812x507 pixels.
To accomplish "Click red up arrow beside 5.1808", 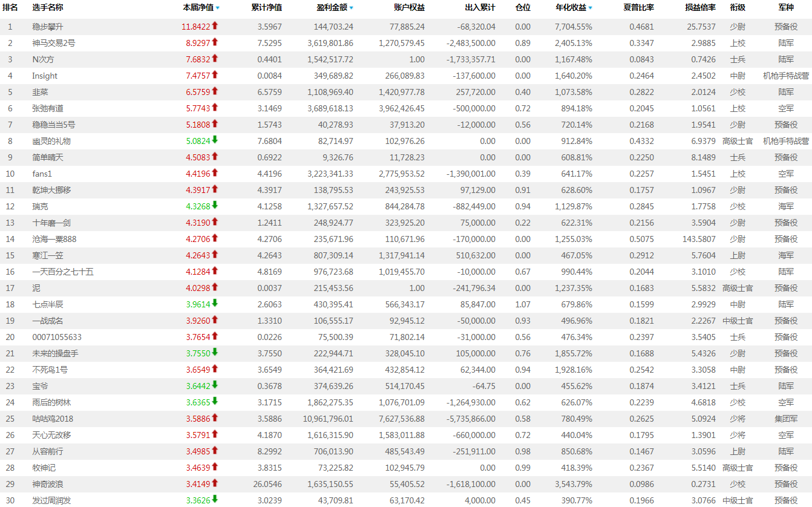I will coord(215,124).
